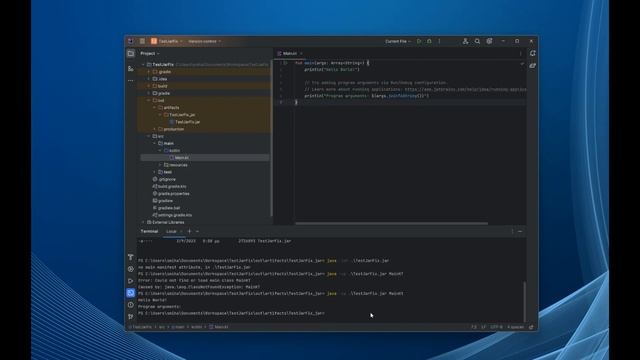Click the kotlin breadcrumb in status bar
640x360 pixels.
pyautogui.click(x=197, y=327)
